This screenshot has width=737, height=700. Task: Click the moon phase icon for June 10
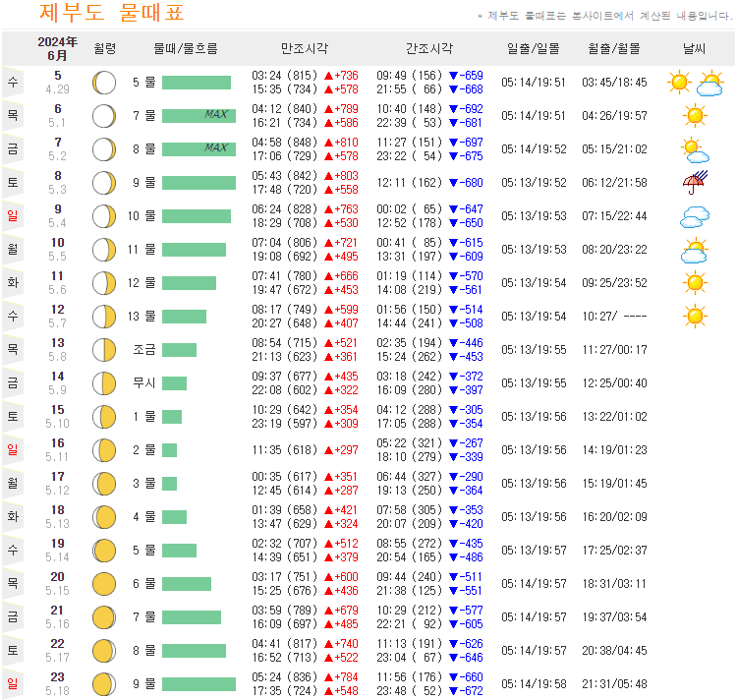(104, 250)
